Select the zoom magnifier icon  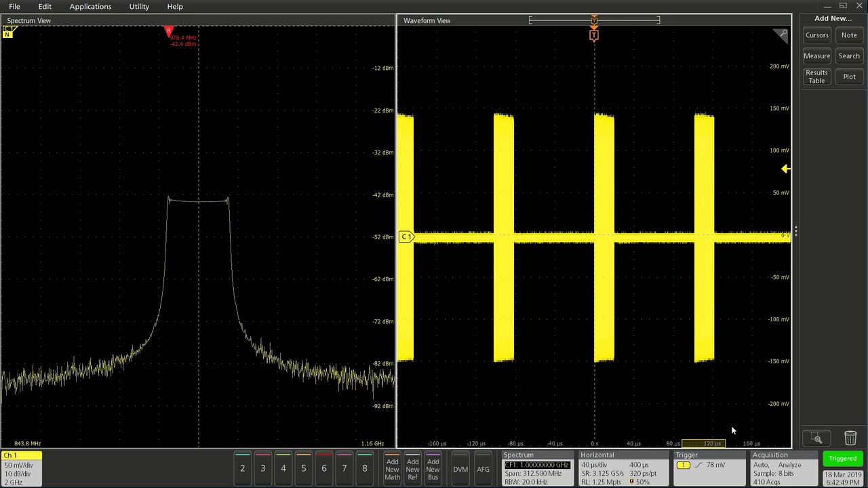coord(816,439)
